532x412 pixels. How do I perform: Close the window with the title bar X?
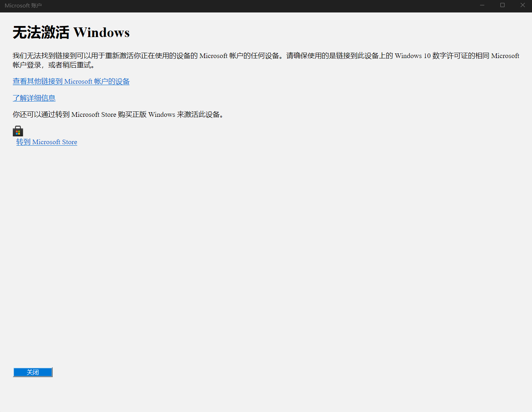[522, 5]
